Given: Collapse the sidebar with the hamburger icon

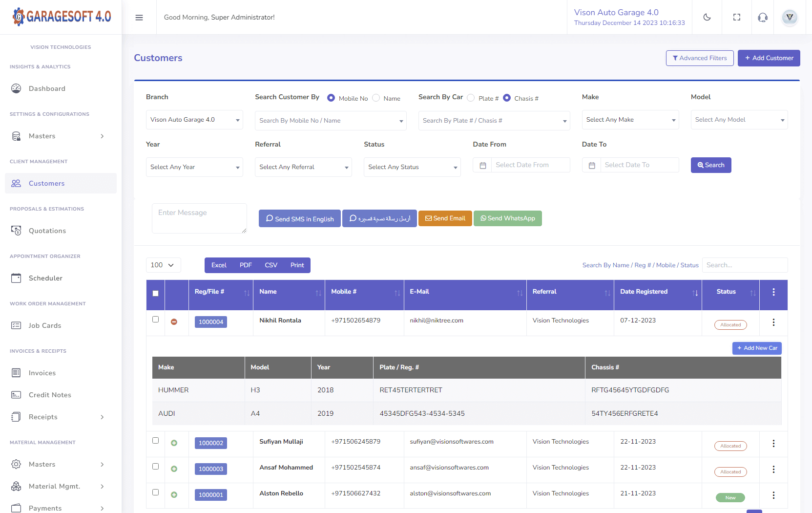Looking at the screenshot, I should (x=139, y=17).
